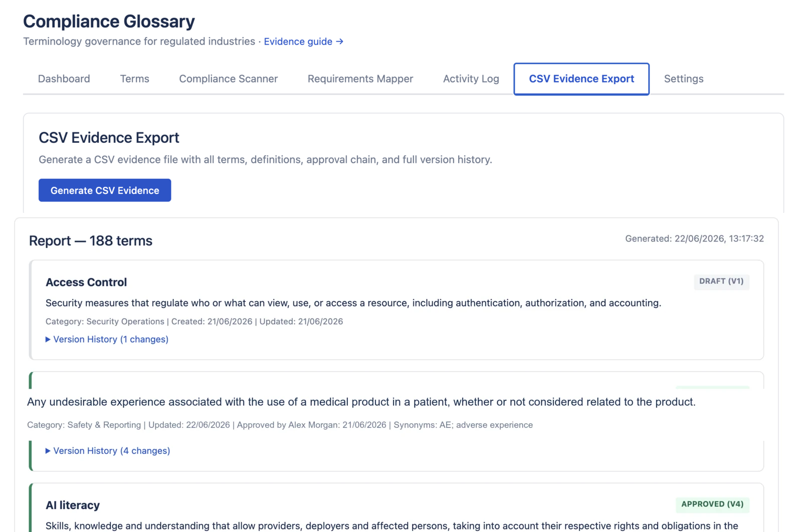Click the Access Control category metadata line

[x=194, y=322]
